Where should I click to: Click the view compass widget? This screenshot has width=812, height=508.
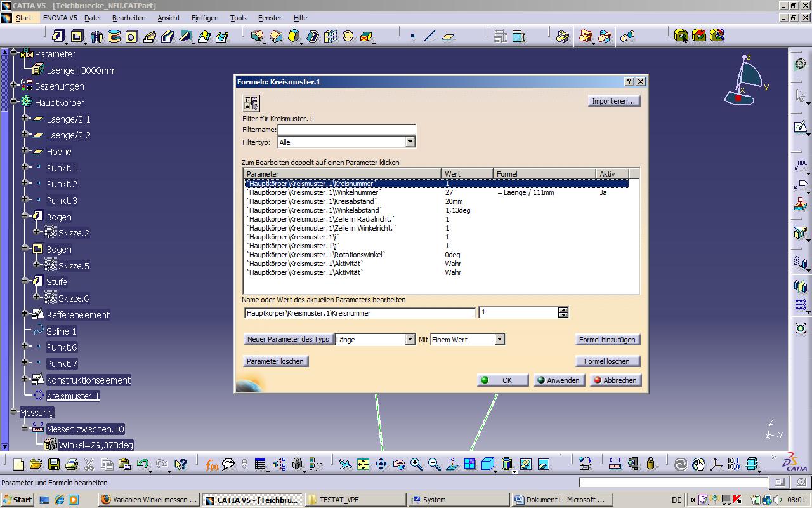(x=747, y=81)
